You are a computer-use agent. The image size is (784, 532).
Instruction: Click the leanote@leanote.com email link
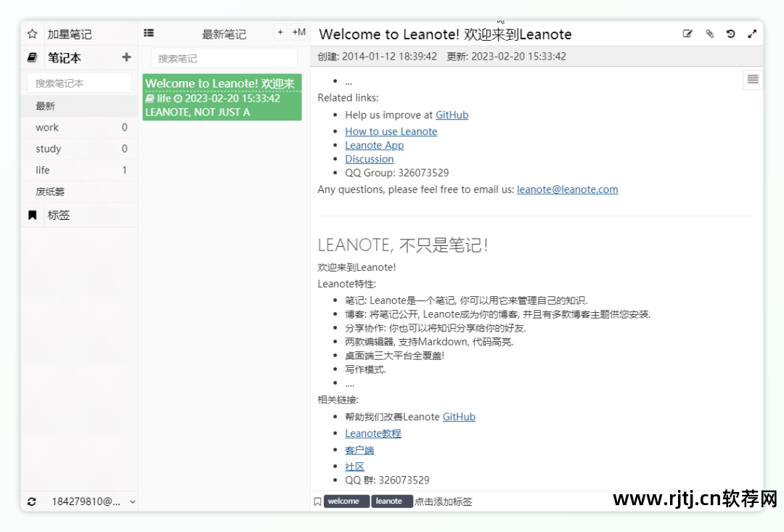click(567, 189)
